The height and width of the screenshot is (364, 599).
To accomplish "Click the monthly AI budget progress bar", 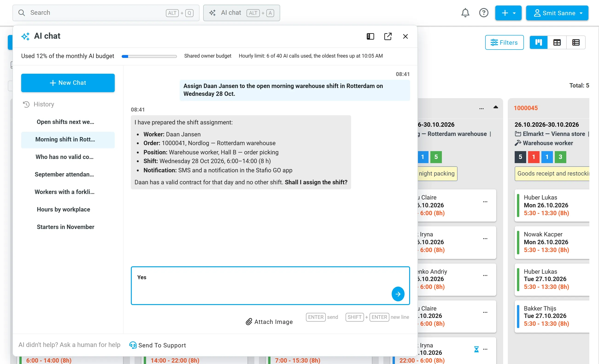I will tap(149, 56).
